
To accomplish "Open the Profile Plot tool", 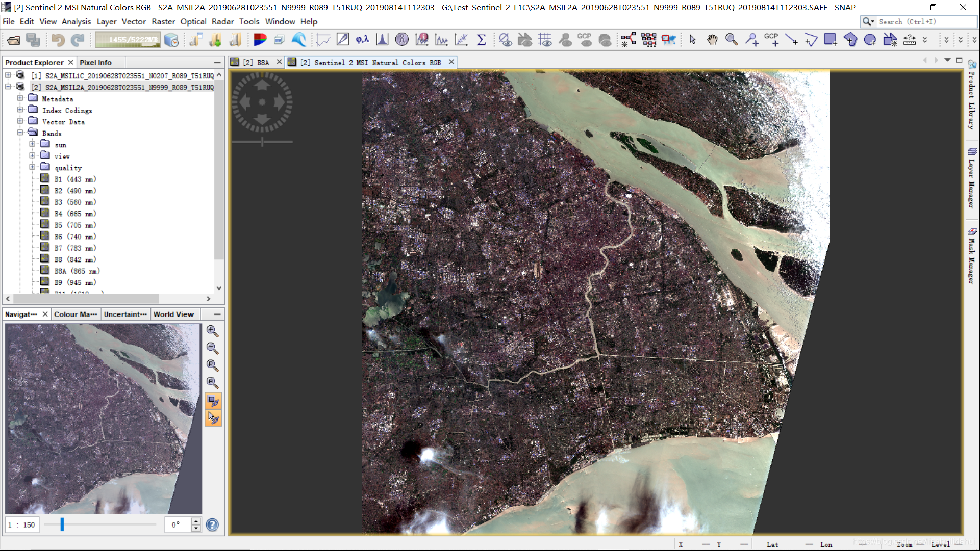I will click(x=441, y=40).
